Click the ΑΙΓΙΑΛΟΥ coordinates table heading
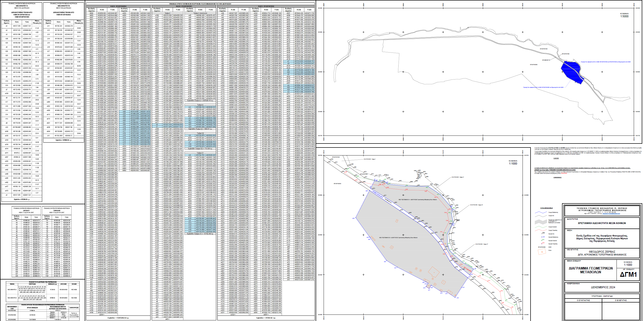The height and width of the screenshot is (321, 644). point(26,210)
